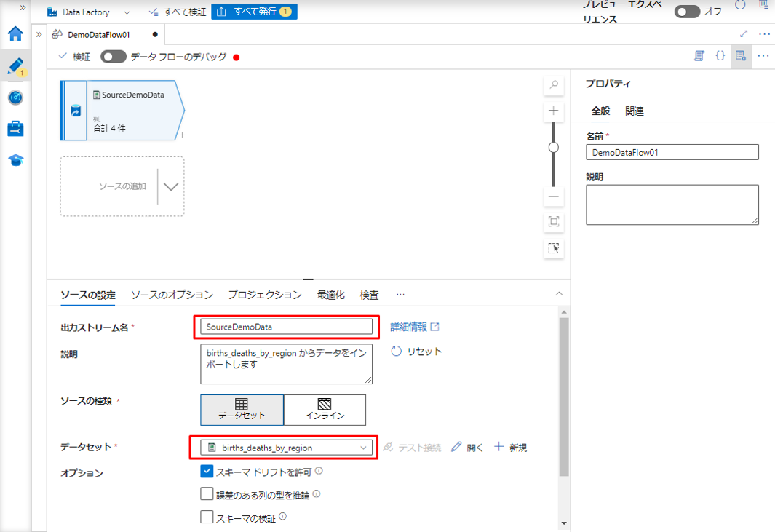Screen dimensions: 775x532
Task: Click the expand fullscreen arrow icon
Action: 744,33
